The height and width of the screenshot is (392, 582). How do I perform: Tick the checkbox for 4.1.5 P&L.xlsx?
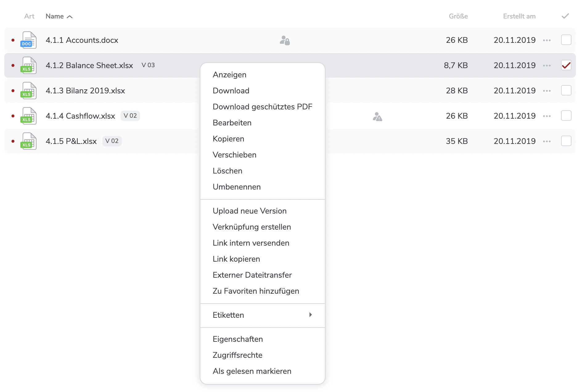click(x=566, y=141)
